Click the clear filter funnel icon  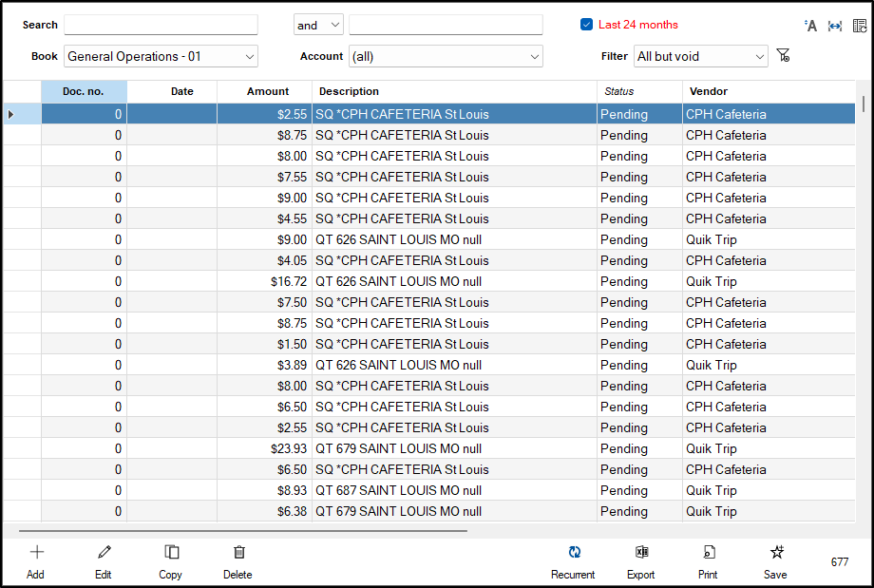[x=784, y=57]
